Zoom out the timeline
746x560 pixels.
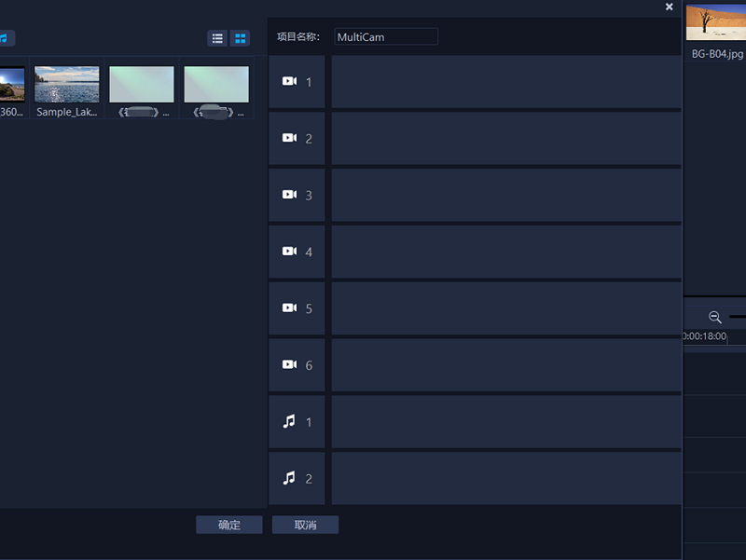714,317
